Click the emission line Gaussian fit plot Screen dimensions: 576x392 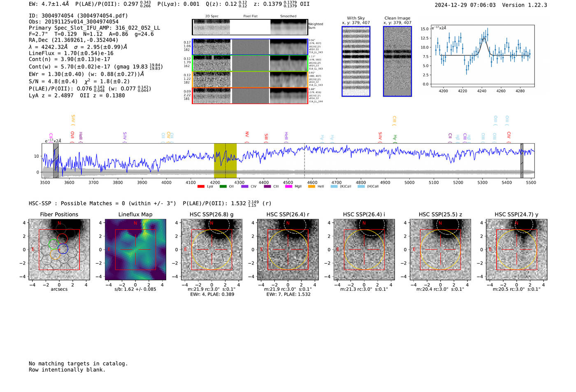tap(482, 56)
